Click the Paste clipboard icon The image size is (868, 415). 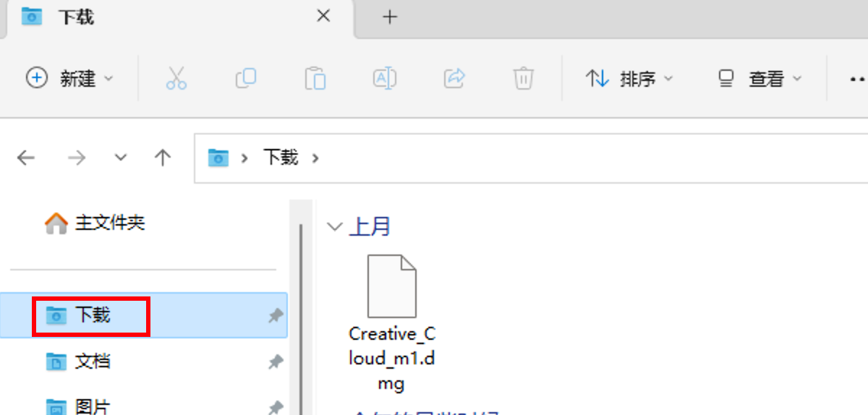pos(315,78)
